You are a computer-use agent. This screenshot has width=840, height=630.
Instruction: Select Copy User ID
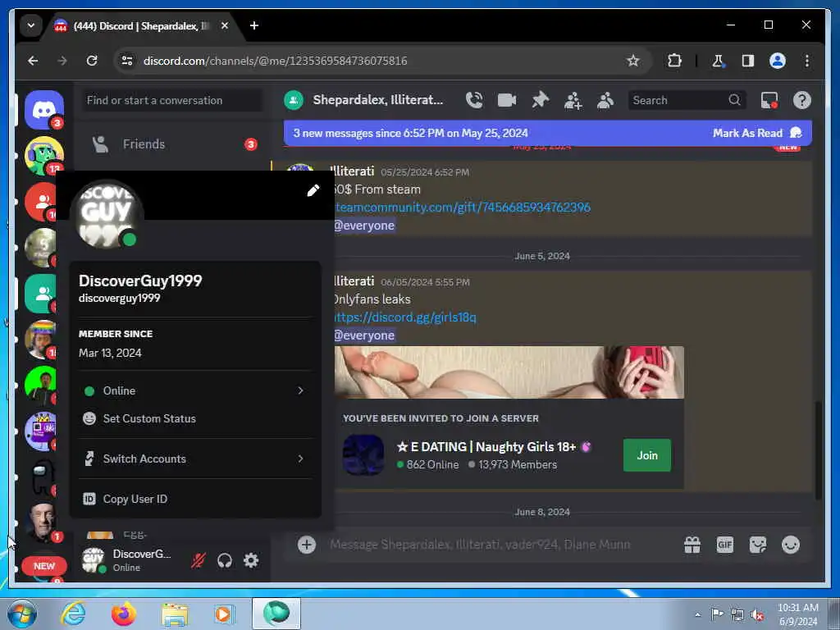(x=195, y=499)
